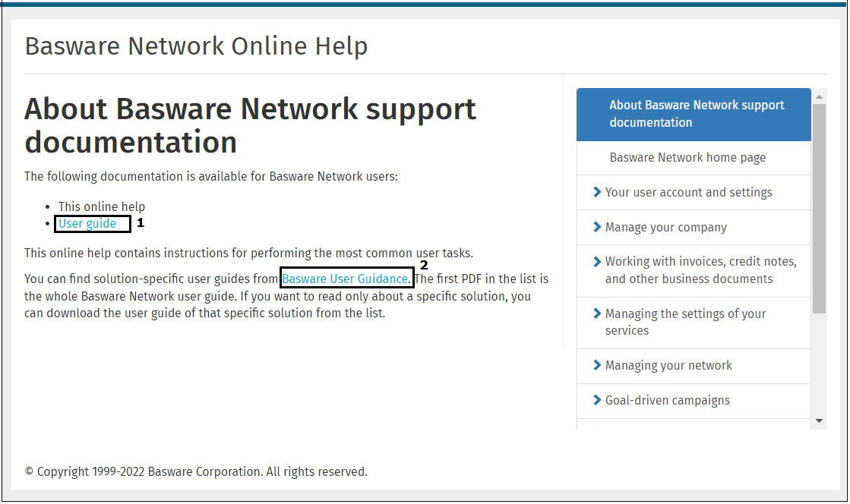Click the sidebar scrollbar thumb
Viewport: 850px width, 504px height.
pyautogui.click(x=819, y=209)
